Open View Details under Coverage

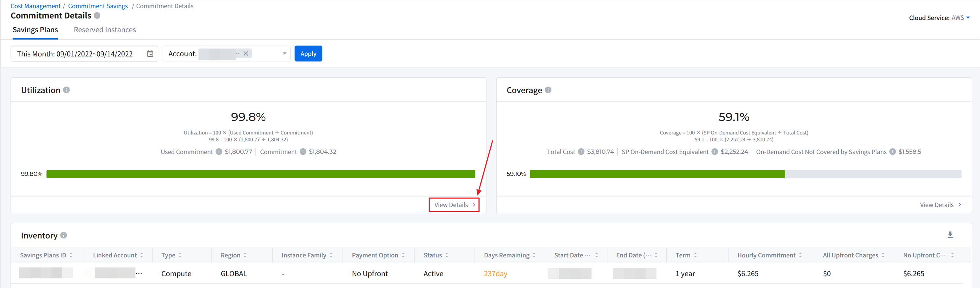940,205
